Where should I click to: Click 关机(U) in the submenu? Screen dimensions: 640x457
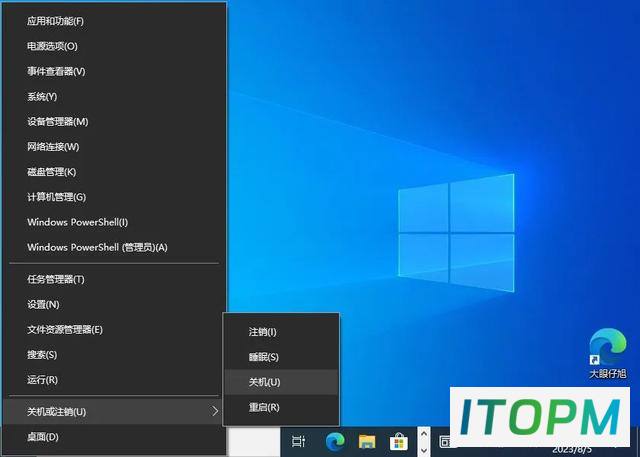281,382
